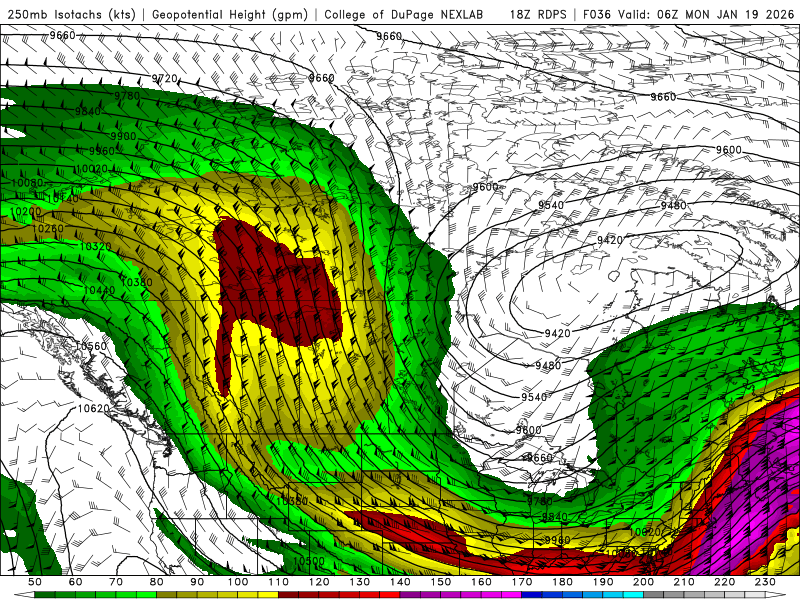Viewport: 800px width, 600px height.
Task: Click the dark gray swatch beginning at 200
Action: [x=654, y=595]
